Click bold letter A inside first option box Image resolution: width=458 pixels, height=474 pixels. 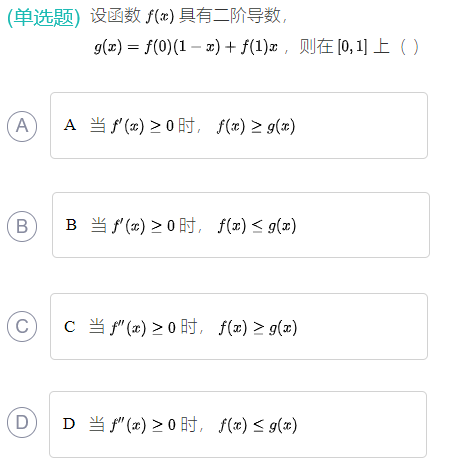click(x=70, y=125)
